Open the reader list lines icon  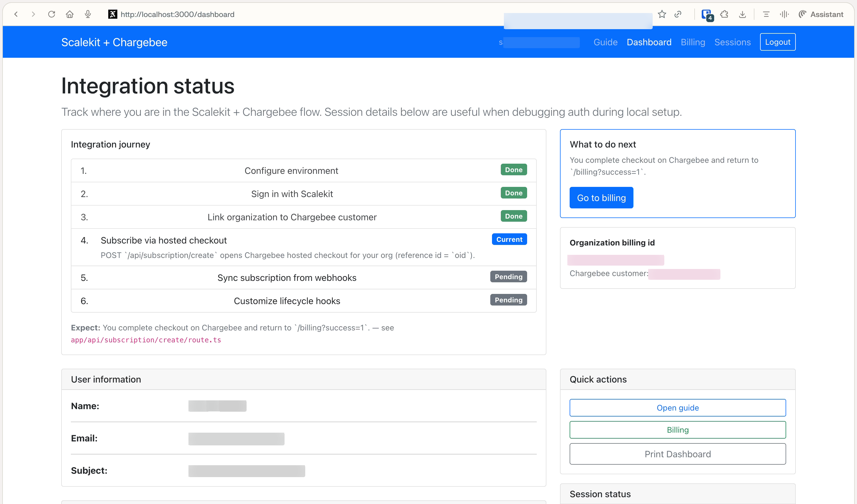766,14
